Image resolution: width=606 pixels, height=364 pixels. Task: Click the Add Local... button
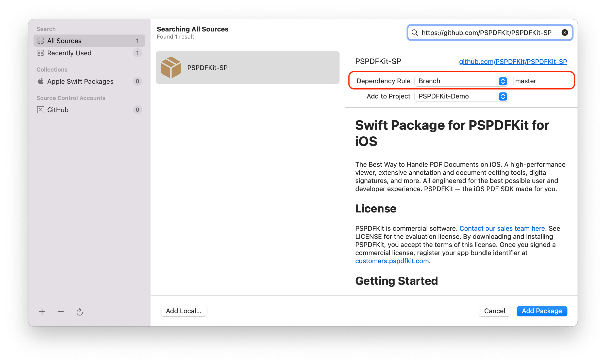(184, 311)
